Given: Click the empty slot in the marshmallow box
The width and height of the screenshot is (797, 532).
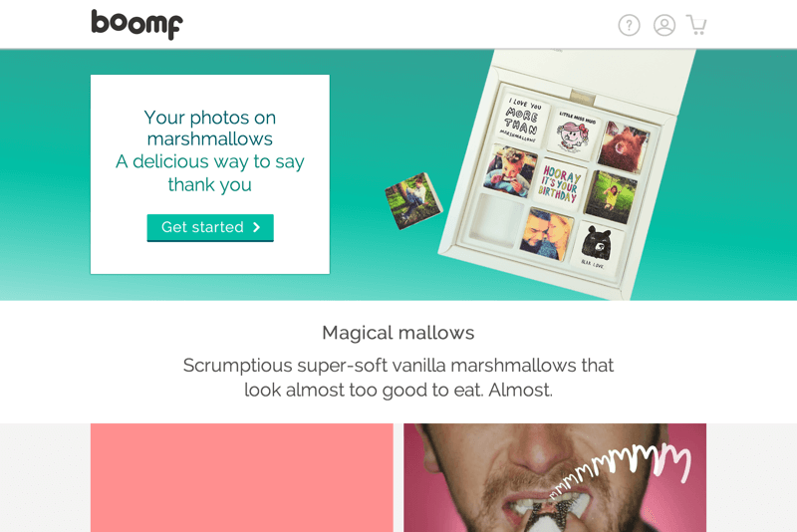Looking at the screenshot, I should click(x=496, y=219).
